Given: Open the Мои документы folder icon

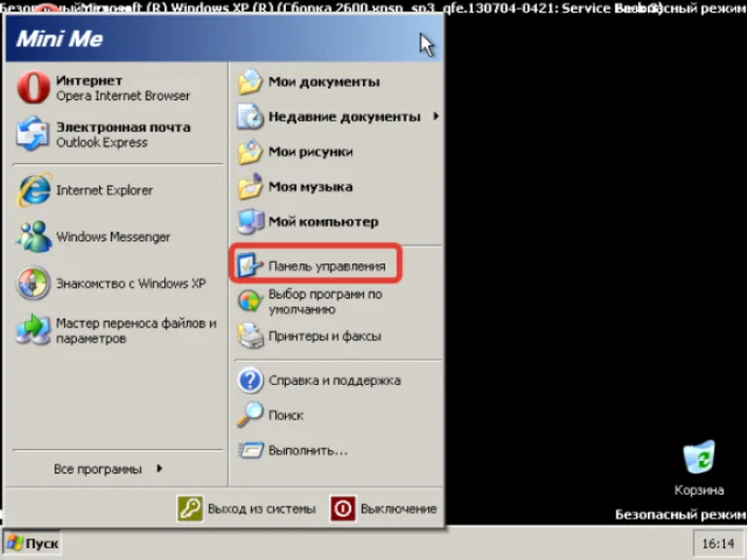Looking at the screenshot, I should (250, 82).
